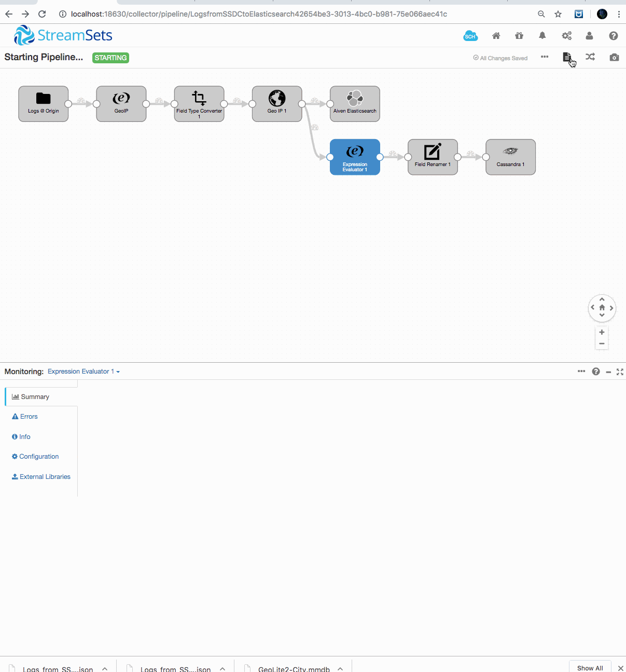Maximize the Monitoring panel with expand arrows
The height and width of the screenshot is (672, 626).
tap(620, 372)
